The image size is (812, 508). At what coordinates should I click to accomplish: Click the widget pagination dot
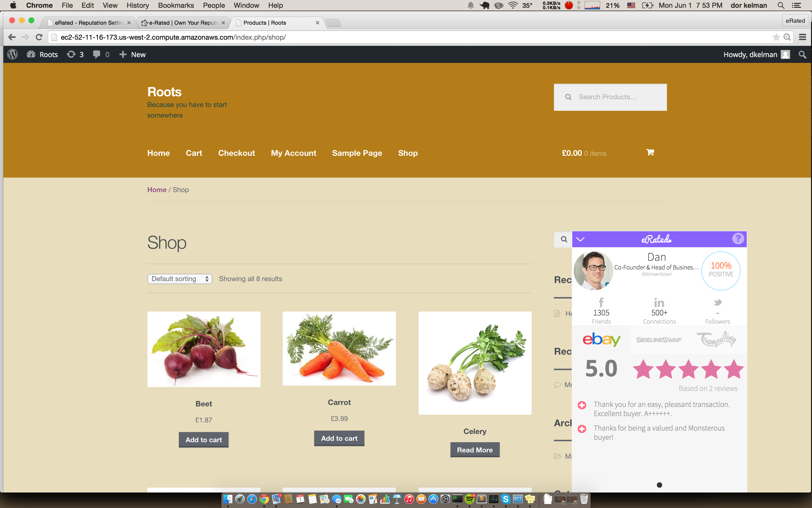pyautogui.click(x=659, y=485)
